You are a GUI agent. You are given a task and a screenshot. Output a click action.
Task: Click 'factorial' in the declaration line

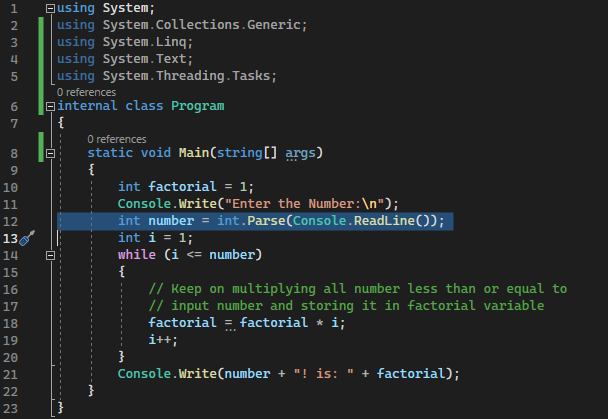(x=182, y=187)
